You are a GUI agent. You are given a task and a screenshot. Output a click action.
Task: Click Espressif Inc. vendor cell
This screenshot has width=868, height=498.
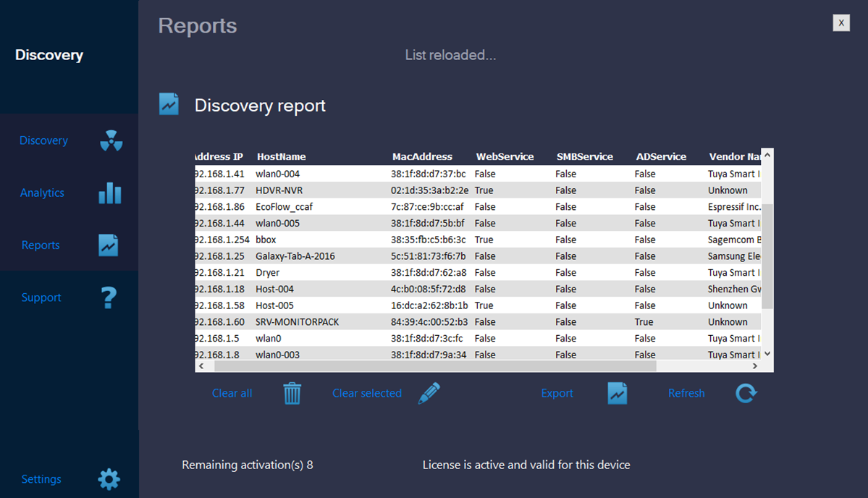734,207
